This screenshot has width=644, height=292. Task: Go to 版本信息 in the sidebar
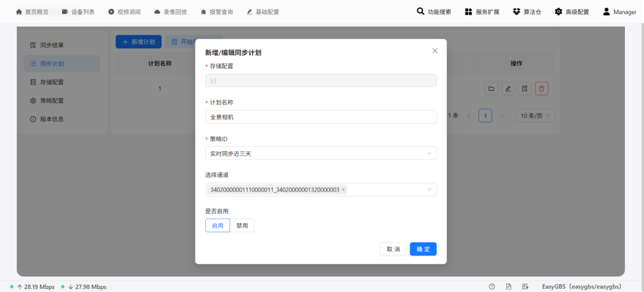click(61, 119)
